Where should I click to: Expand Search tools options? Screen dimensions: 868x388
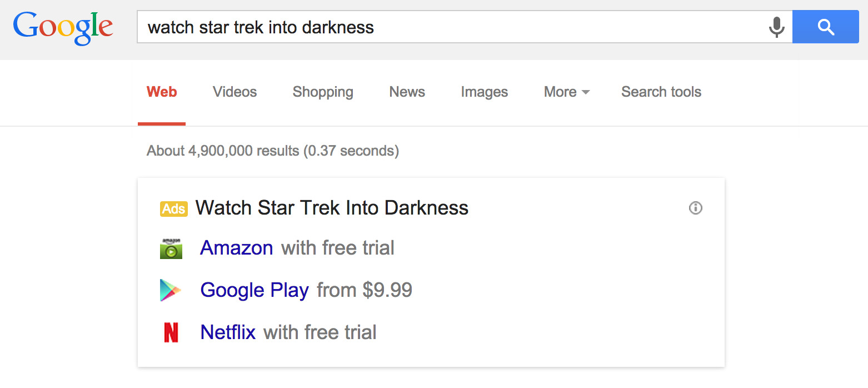tap(661, 92)
